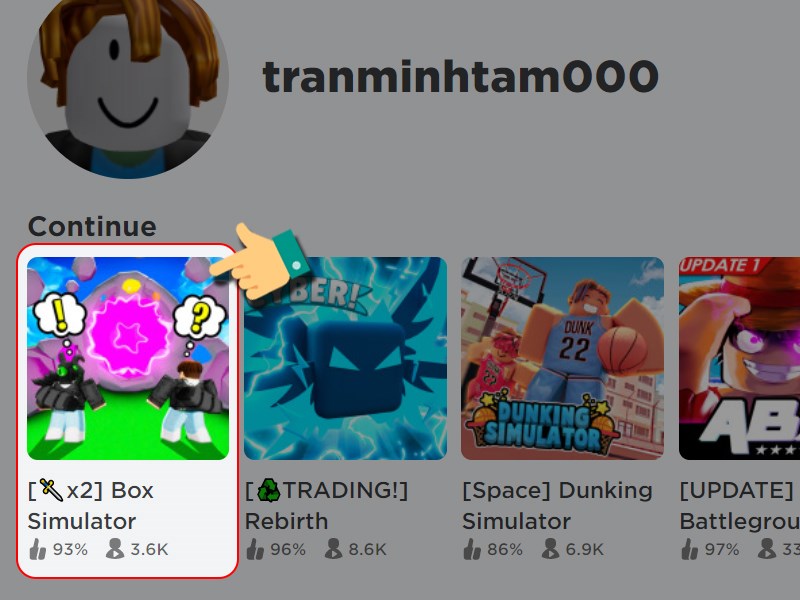Click the [TRADING!] Rebirth title
This screenshot has height=600, width=800.
point(327,506)
